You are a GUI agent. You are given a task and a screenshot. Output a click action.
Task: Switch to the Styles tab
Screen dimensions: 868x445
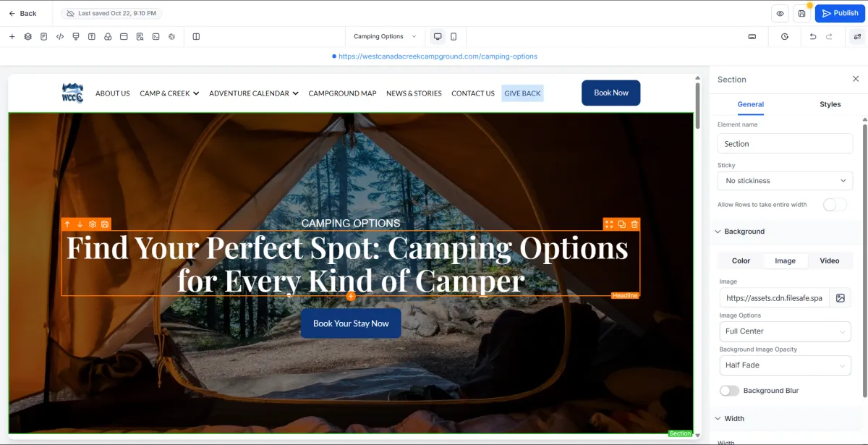(x=830, y=104)
